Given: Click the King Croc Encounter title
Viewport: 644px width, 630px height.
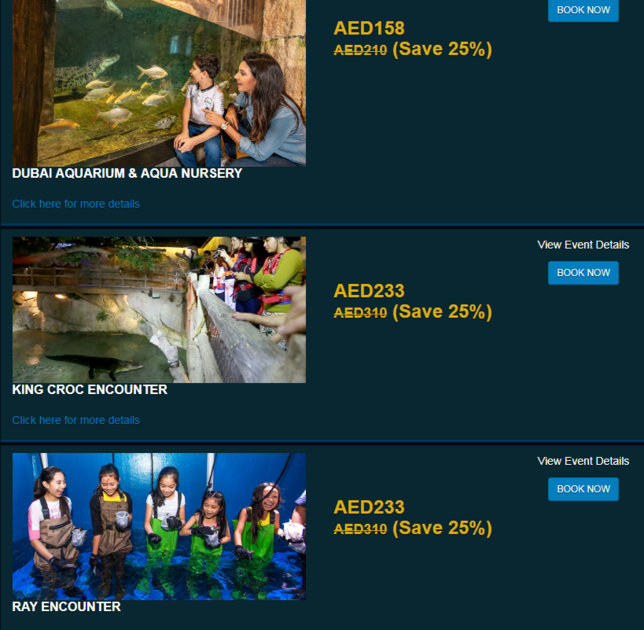Looking at the screenshot, I should click(90, 389).
